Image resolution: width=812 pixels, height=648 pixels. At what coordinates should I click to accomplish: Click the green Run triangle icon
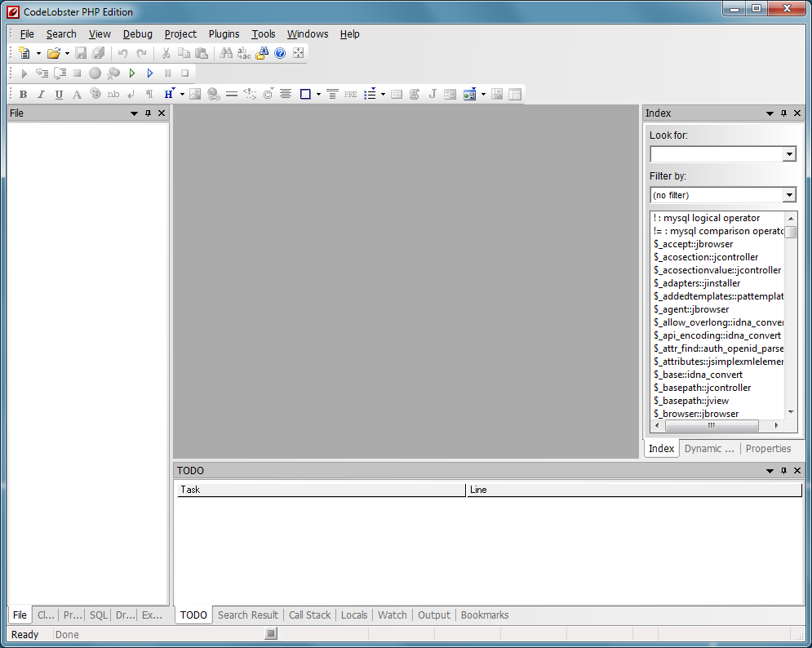click(x=132, y=73)
